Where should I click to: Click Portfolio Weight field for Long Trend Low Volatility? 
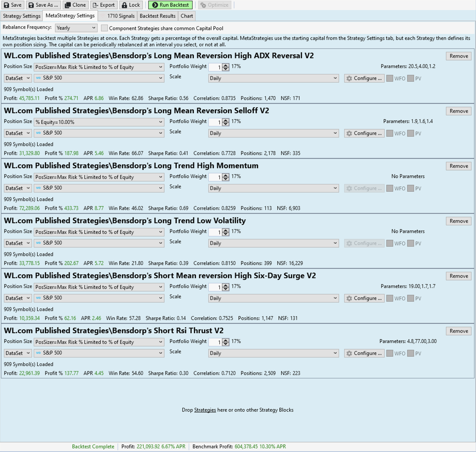[215, 232]
